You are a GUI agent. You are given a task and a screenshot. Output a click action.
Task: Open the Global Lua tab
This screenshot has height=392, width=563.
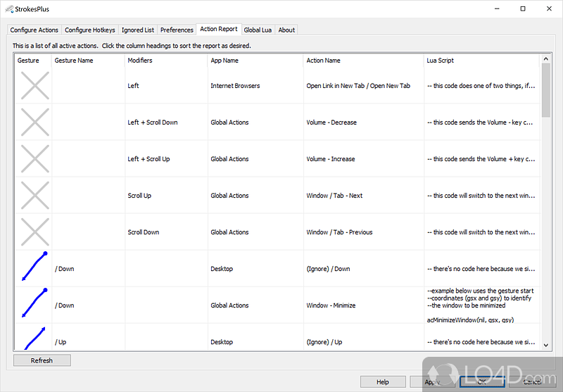(x=258, y=30)
